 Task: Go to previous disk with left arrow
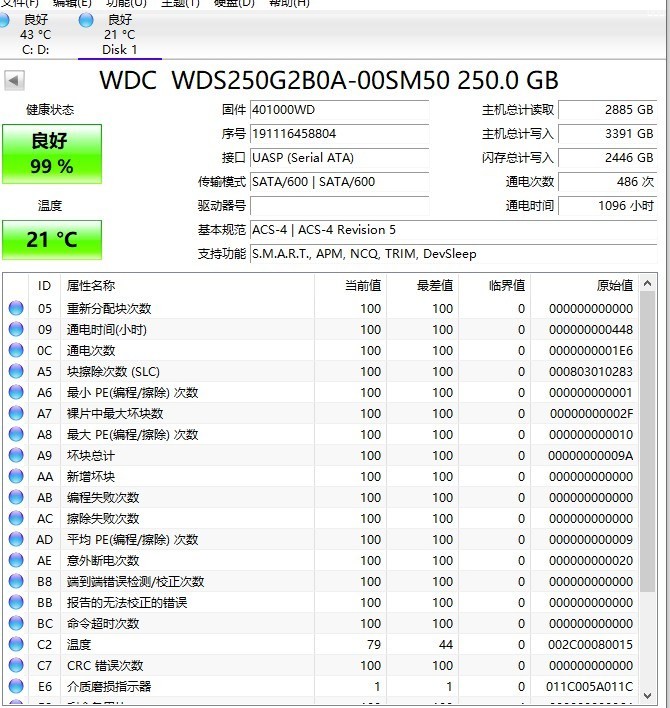[14, 81]
